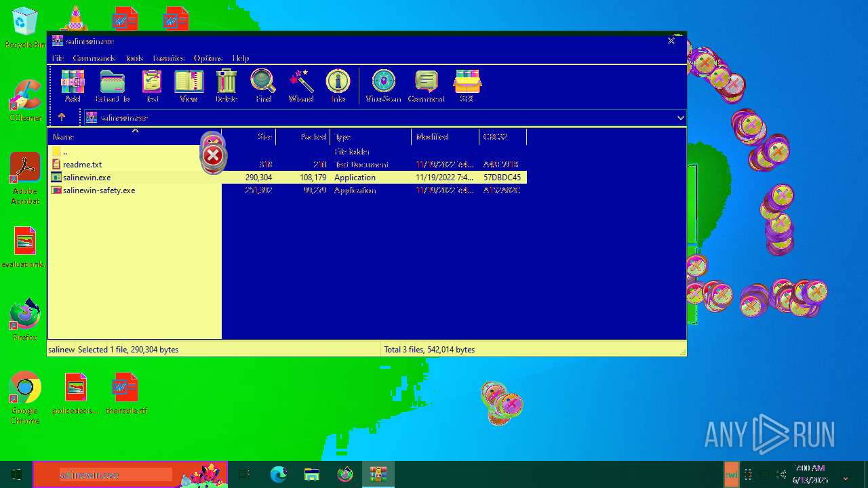Click the 108,179 packed value
Viewport: 868px width, 488px height.
point(313,178)
